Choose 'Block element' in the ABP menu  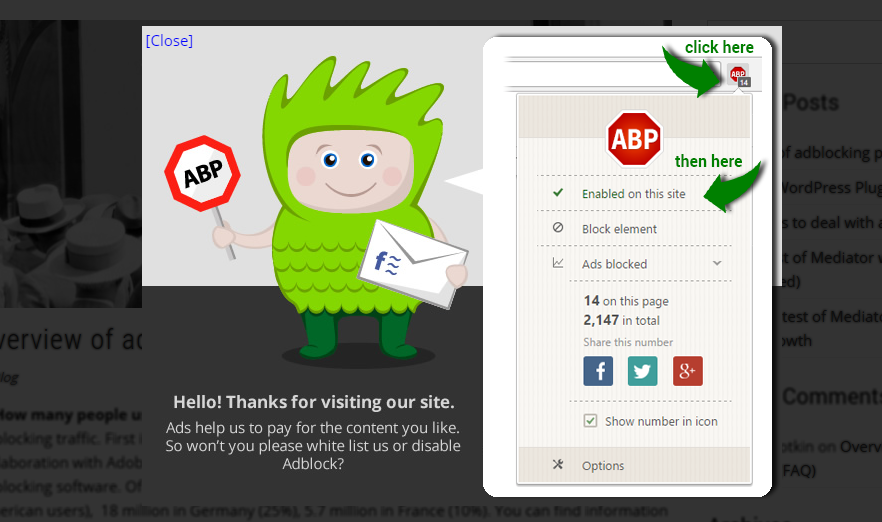click(634, 228)
